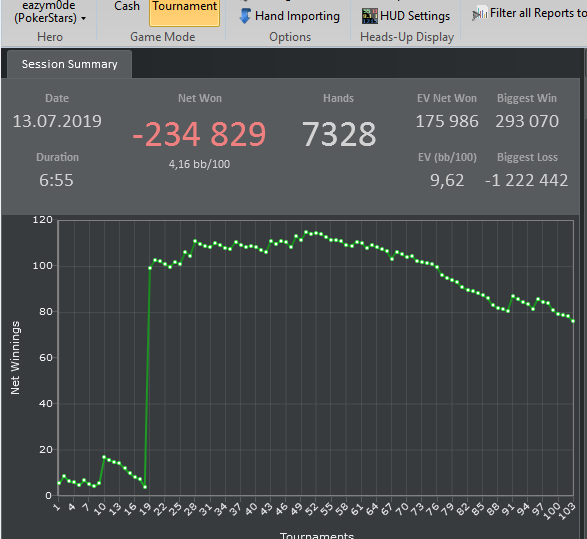Switch game mode to Cash
The width and height of the screenshot is (587, 539).
coord(127,6)
